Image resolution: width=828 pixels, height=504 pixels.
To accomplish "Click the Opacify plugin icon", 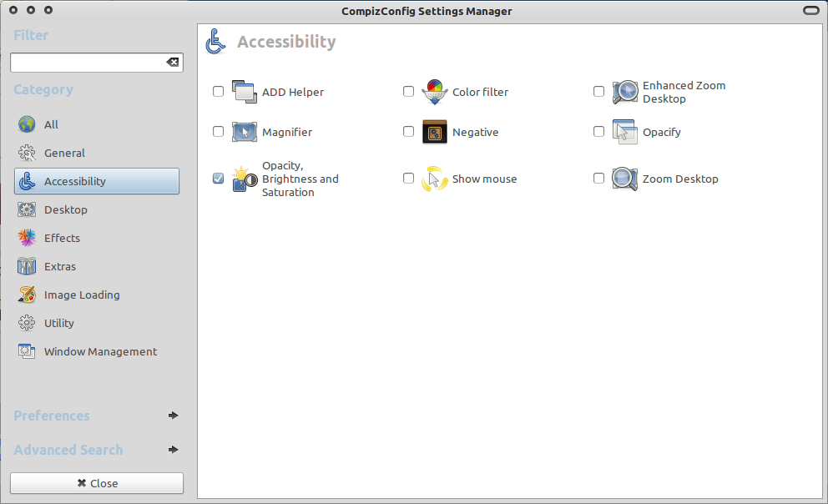I will (x=624, y=132).
